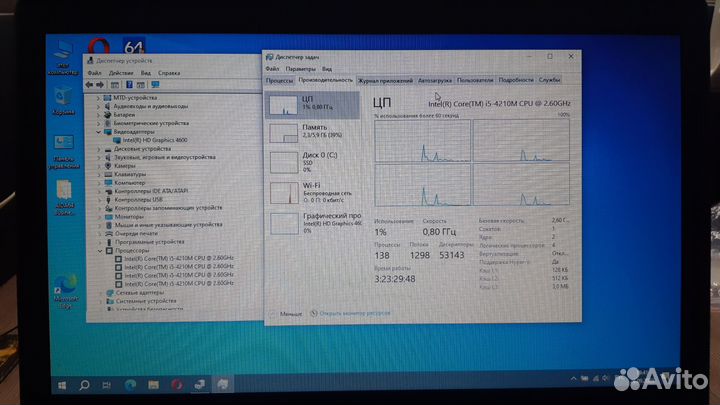720x405 pixels.
Task: Open Параметры menu in Task Manager
Action: tap(300, 69)
